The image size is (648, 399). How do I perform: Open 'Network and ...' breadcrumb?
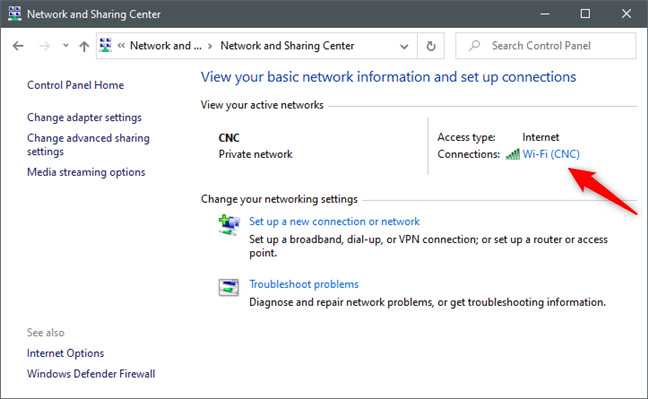(x=166, y=45)
